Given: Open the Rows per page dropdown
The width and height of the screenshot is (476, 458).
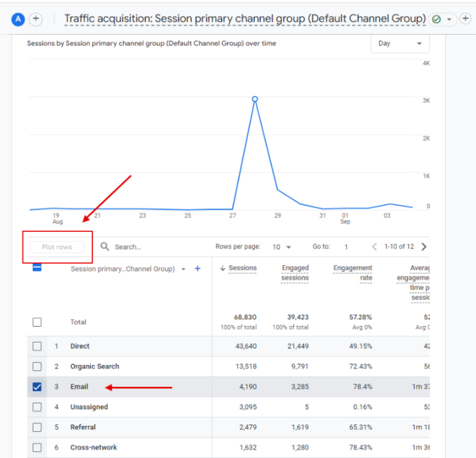Looking at the screenshot, I should (281, 247).
